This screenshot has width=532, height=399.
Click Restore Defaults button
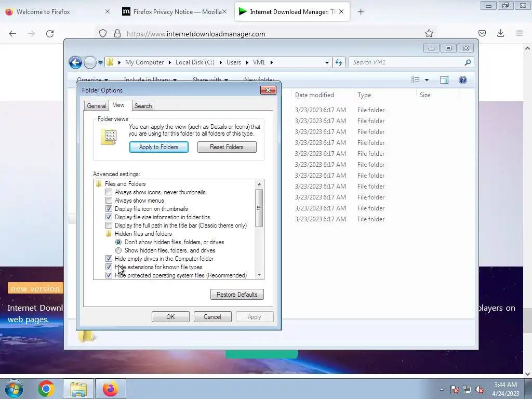(237, 295)
